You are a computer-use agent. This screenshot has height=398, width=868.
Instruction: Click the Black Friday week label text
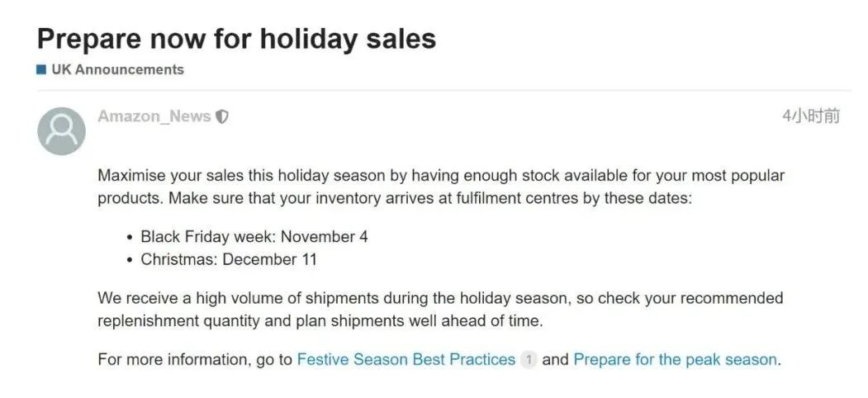pos(208,236)
